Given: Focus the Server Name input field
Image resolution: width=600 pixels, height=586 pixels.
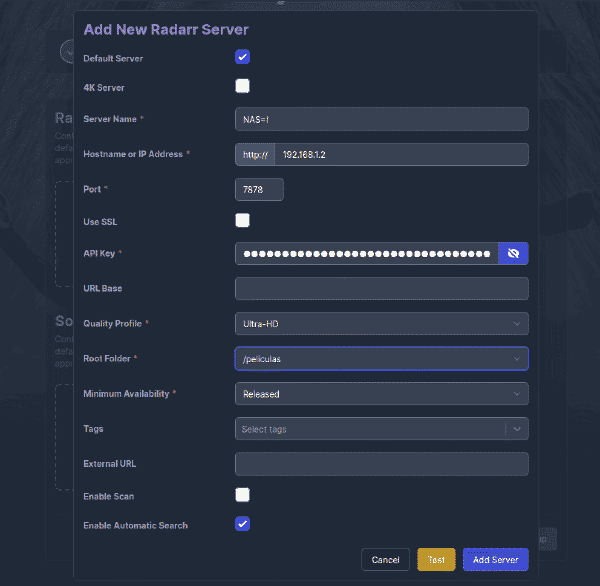Looking at the screenshot, I should pos(382,119).
